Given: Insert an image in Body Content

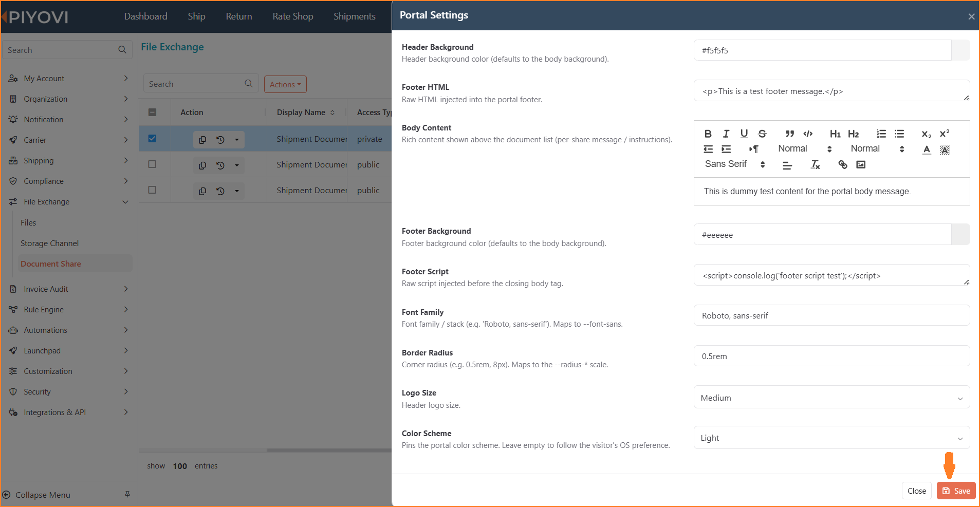Looking at the screenshot, I should click(x=861, y=164).
